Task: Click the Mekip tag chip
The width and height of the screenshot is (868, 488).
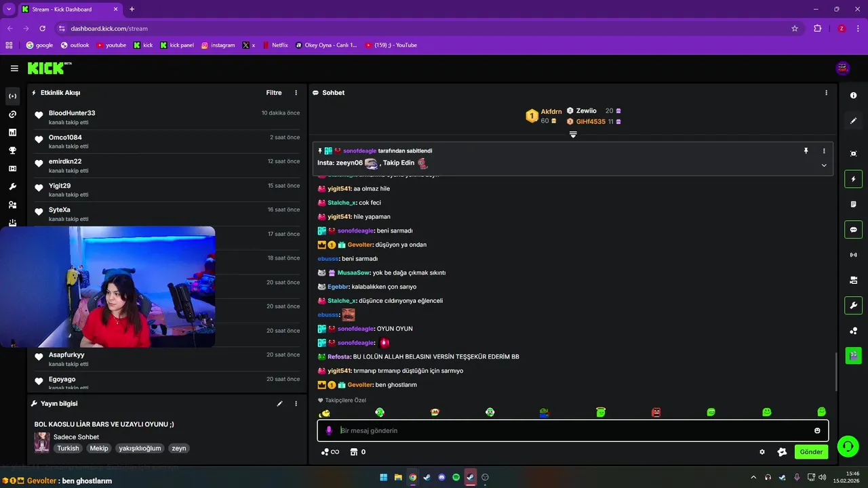Action: (x=99, y=448)
